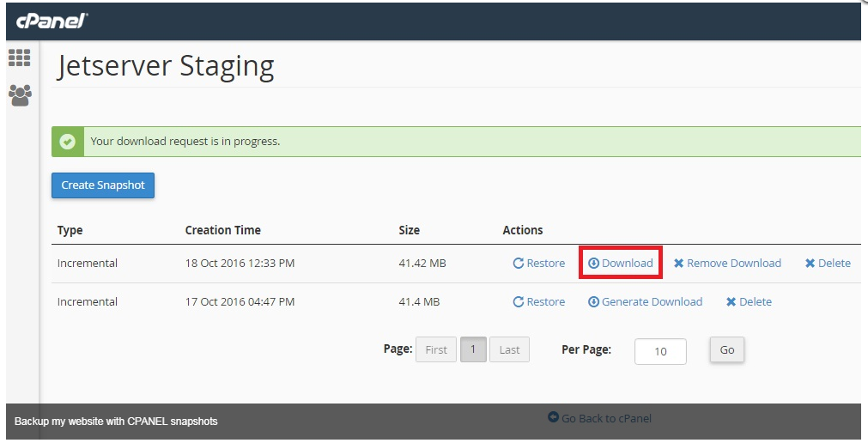
Task: Generate Download for 17 Oct snapshot
Action: tap(645, 302)
